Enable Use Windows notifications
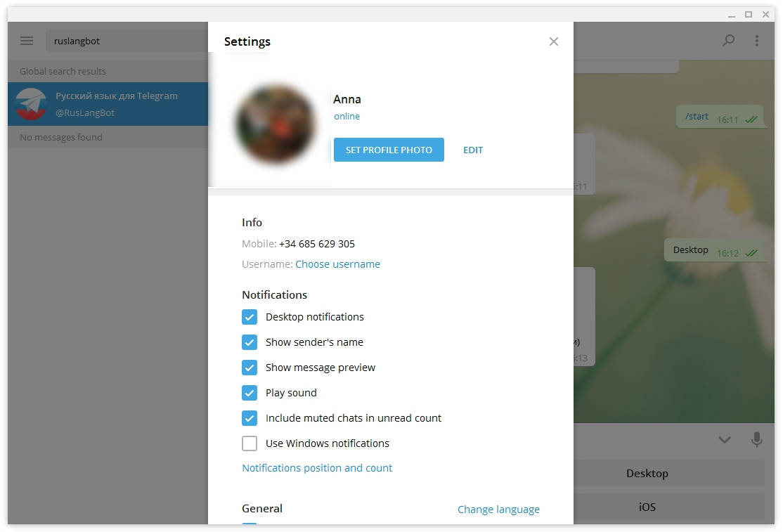The width and height of the screenshot is (783, 532). click(x=250, y=443)
